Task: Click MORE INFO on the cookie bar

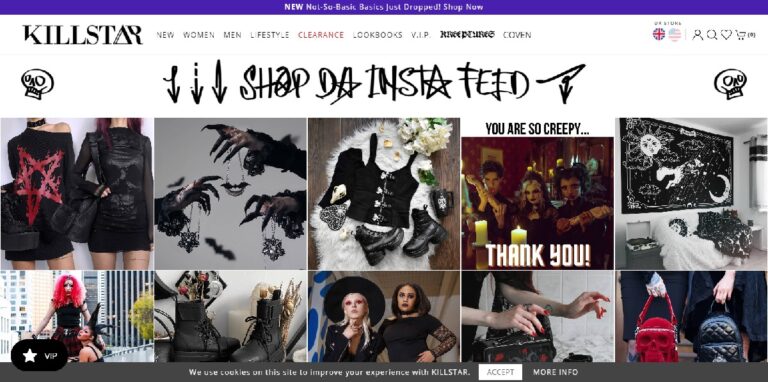Action: [x=555, y=372]
